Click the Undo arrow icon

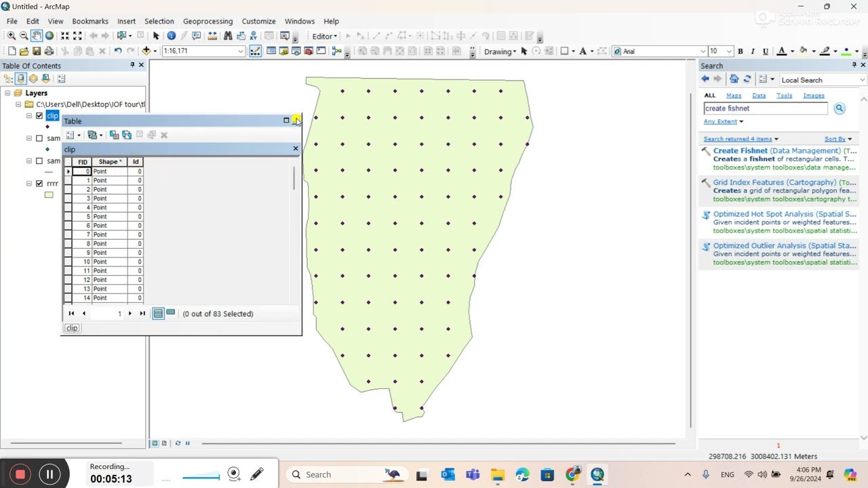(117, 51)
